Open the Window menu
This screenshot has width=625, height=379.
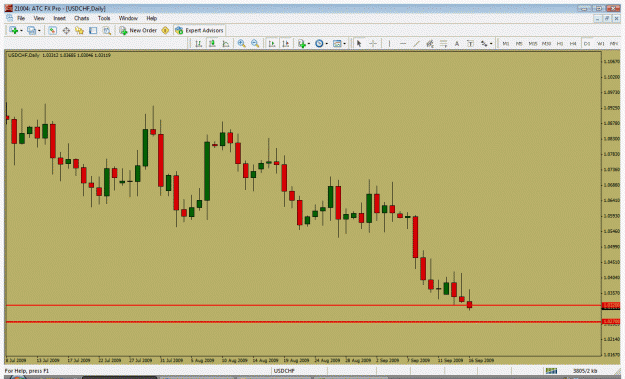[x=128, y=18]
